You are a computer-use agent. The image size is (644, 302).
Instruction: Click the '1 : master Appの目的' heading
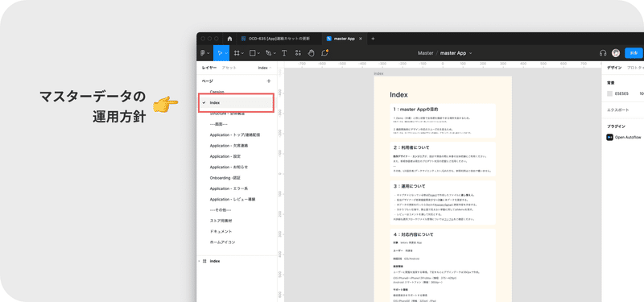(x=415, y=110)
